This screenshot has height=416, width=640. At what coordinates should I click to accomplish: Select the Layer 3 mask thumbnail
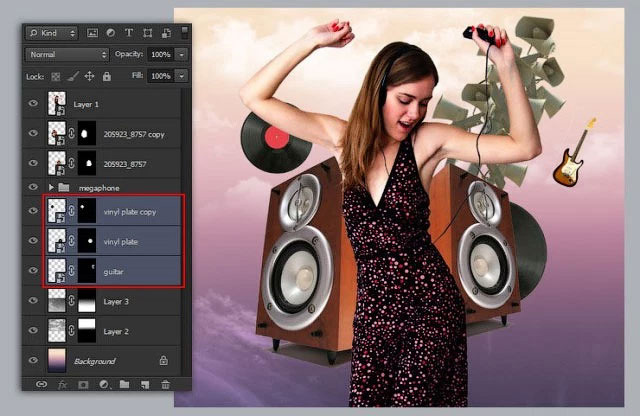click(x=87, y=301)
